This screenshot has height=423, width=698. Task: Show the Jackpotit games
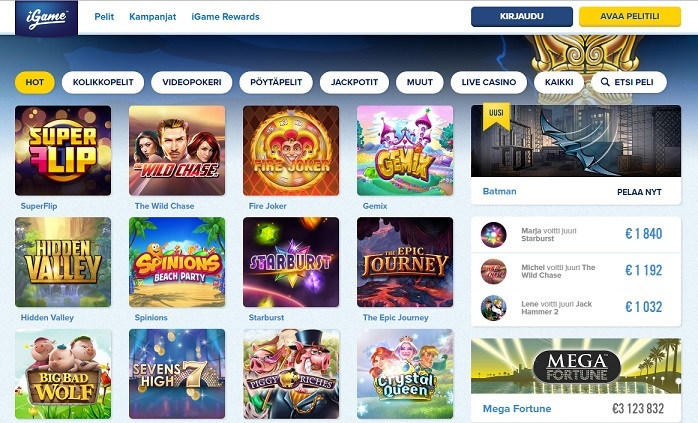(354, 82)
